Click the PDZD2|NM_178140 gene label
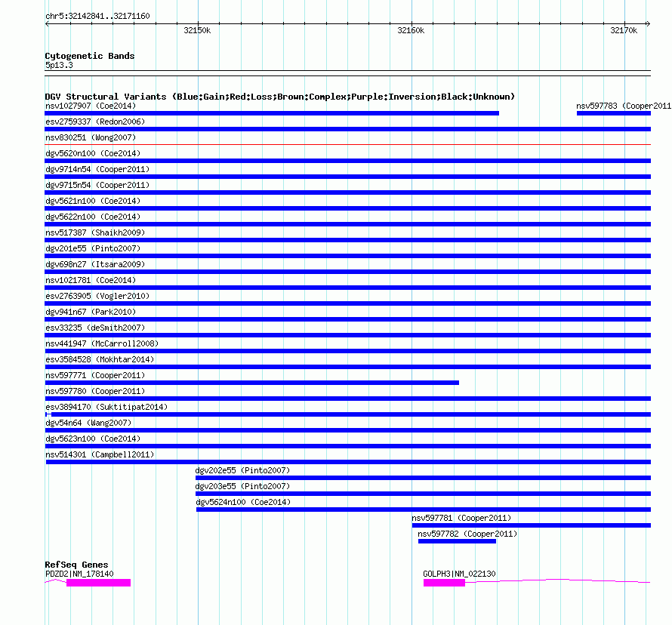 coord(79,574)
